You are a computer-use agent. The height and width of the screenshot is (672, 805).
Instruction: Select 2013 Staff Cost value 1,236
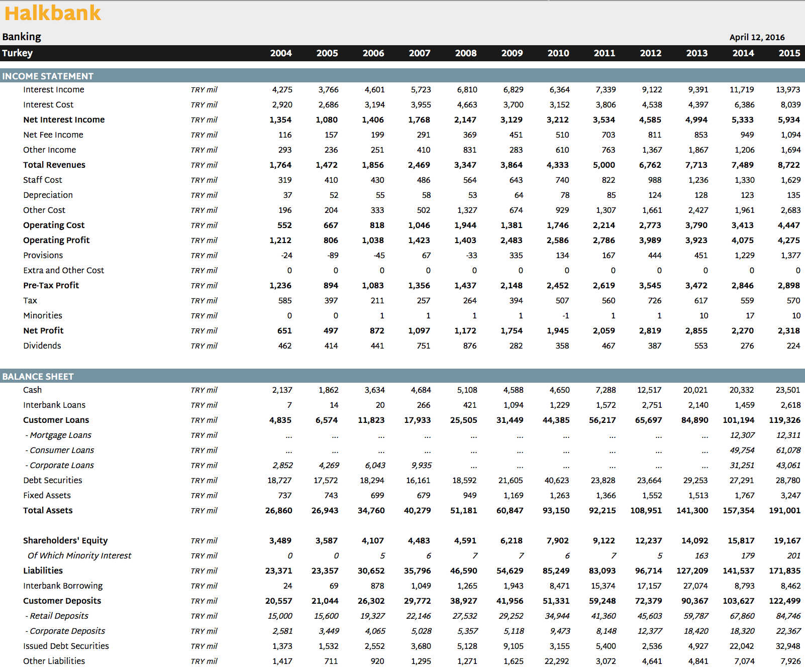click(x=698, y=180)
